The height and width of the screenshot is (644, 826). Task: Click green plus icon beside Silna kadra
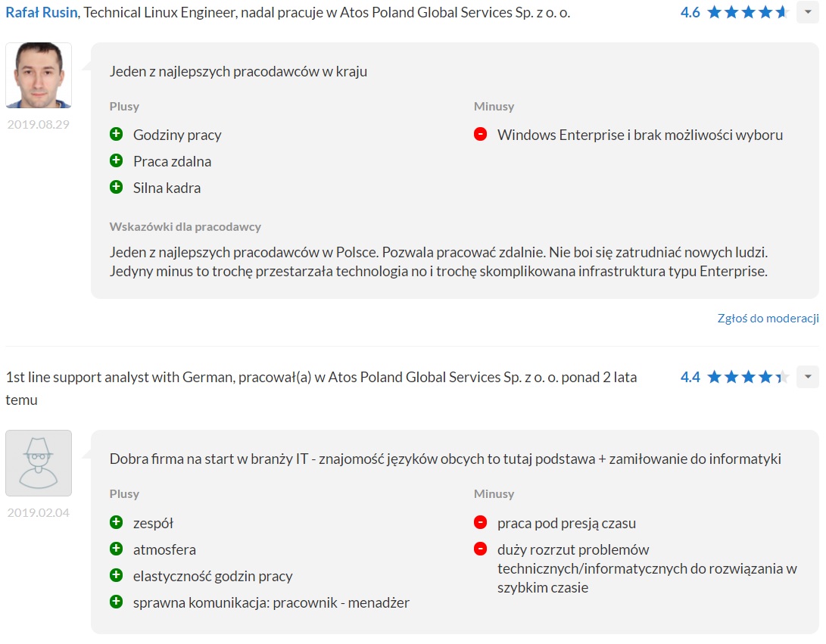pos(116,187)
